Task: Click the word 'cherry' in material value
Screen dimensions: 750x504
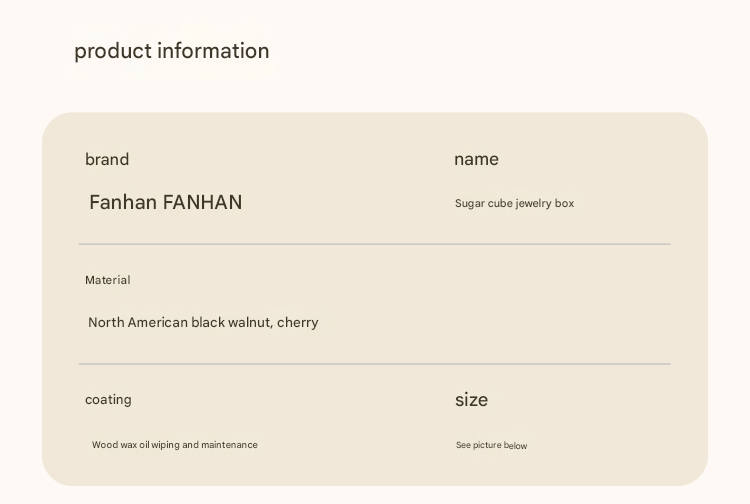Action: tap(298, 323)
